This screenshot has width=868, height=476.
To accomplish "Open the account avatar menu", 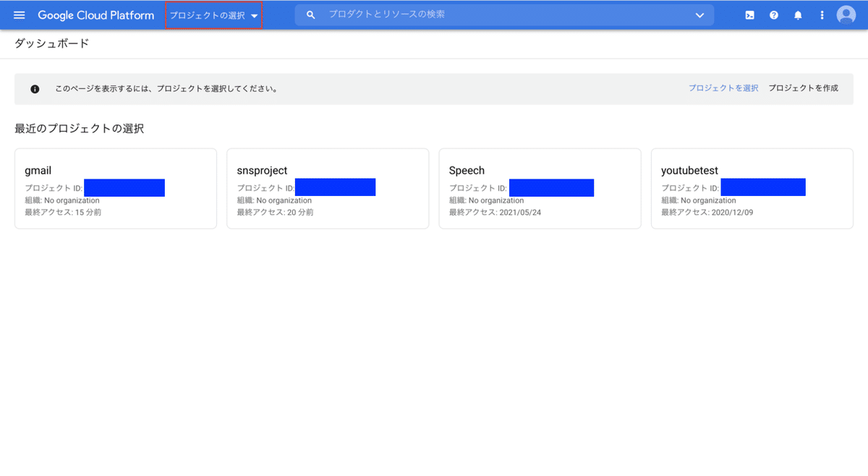I will tap(846, 15).
